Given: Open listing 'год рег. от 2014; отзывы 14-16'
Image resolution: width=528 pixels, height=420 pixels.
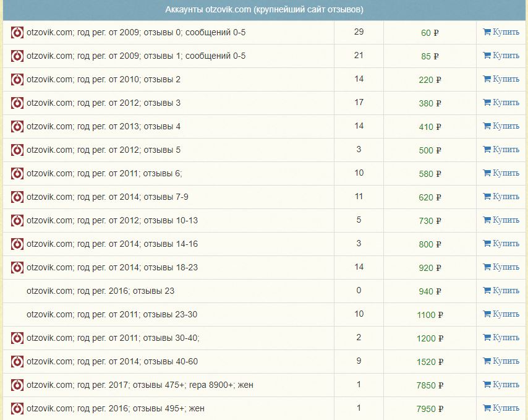Looking at the screenshot, I should tap(112, 244).
